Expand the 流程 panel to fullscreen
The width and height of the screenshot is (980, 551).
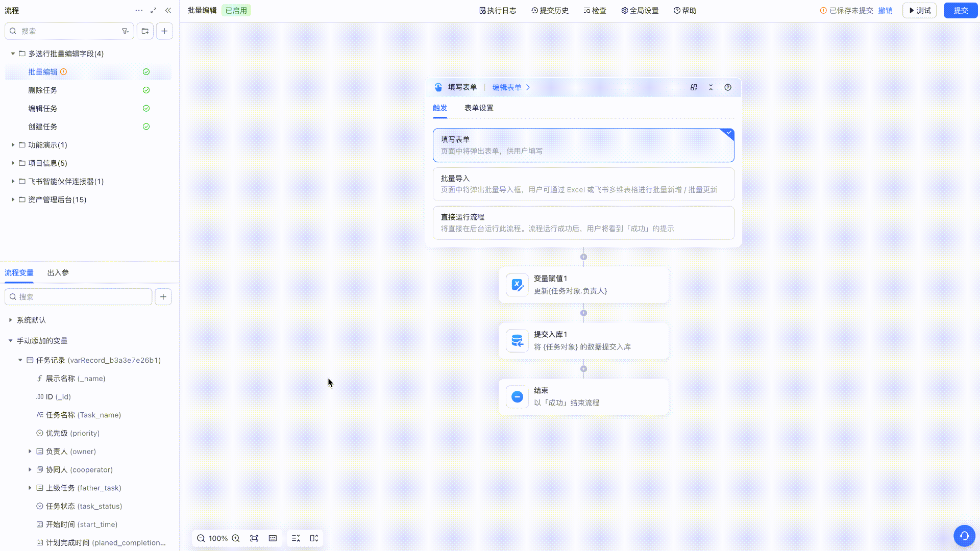154,10
